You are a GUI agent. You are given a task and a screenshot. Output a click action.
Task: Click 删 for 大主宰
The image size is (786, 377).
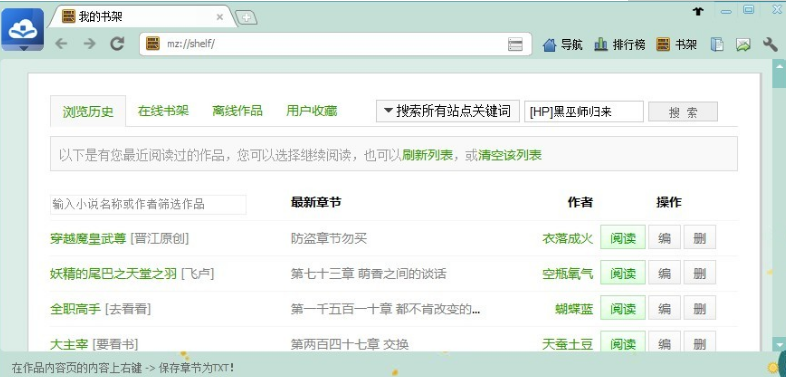click(x=699, y=341)
